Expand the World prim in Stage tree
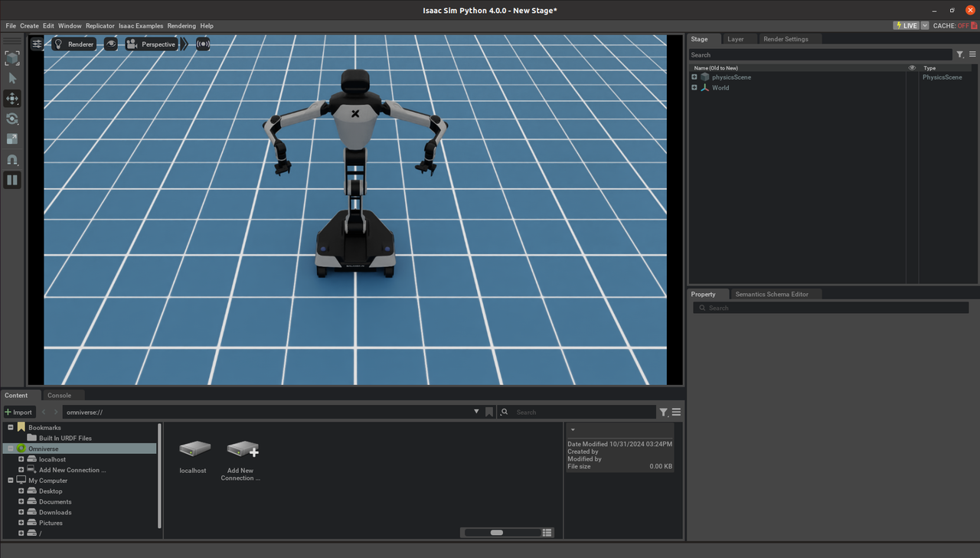Screen dimensions: 980x558 pyautogui.click(x=694, y=88)
